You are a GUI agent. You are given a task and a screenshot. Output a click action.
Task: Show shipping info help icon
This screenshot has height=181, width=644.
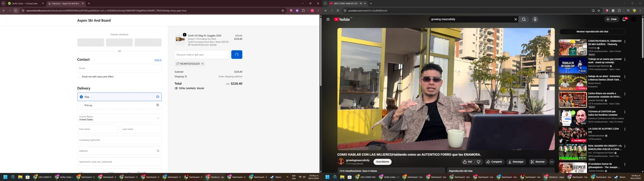[186, 76]
